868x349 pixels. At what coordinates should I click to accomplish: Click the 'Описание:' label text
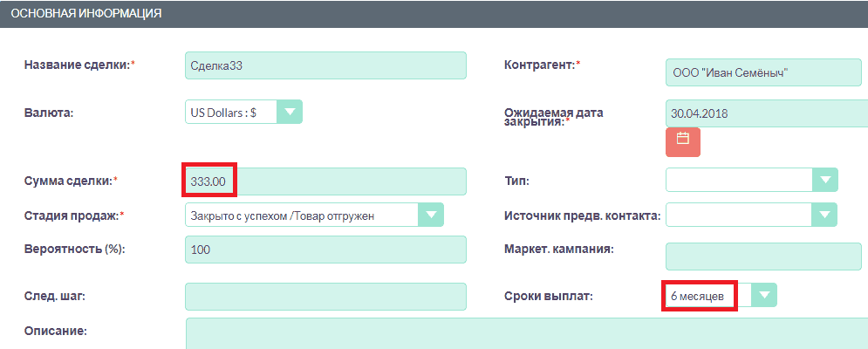58,331
